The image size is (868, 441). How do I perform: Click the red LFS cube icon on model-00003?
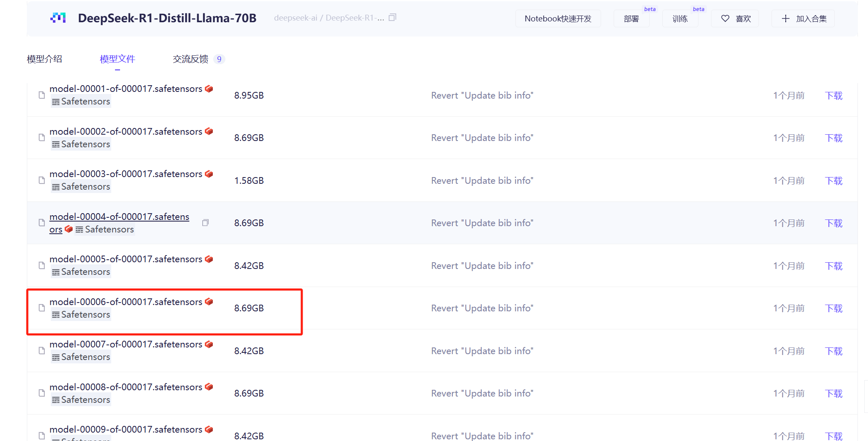tap(209, 174)
